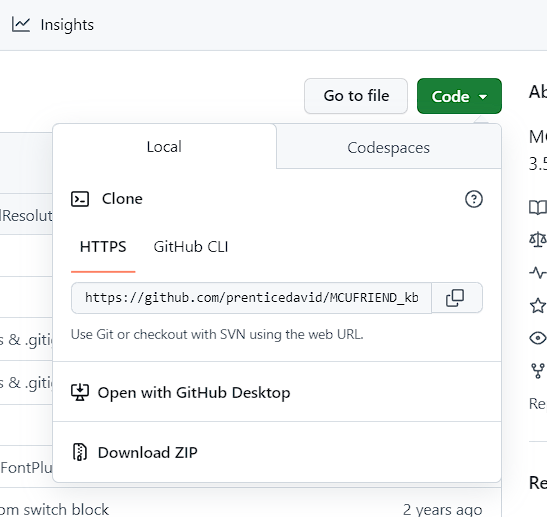Click the activity pulse icon in sidebar
The image size is (547, 517).
538,272
